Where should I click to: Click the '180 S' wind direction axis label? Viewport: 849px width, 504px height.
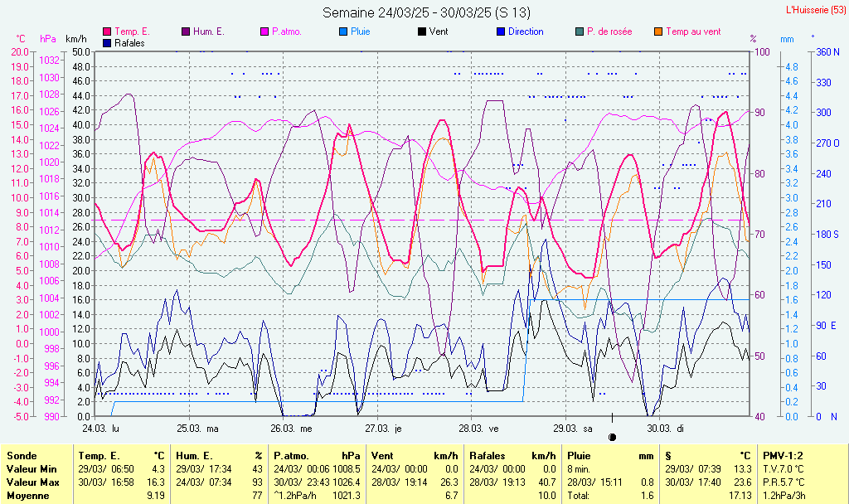pyautogui.click(x=827, y=235)
